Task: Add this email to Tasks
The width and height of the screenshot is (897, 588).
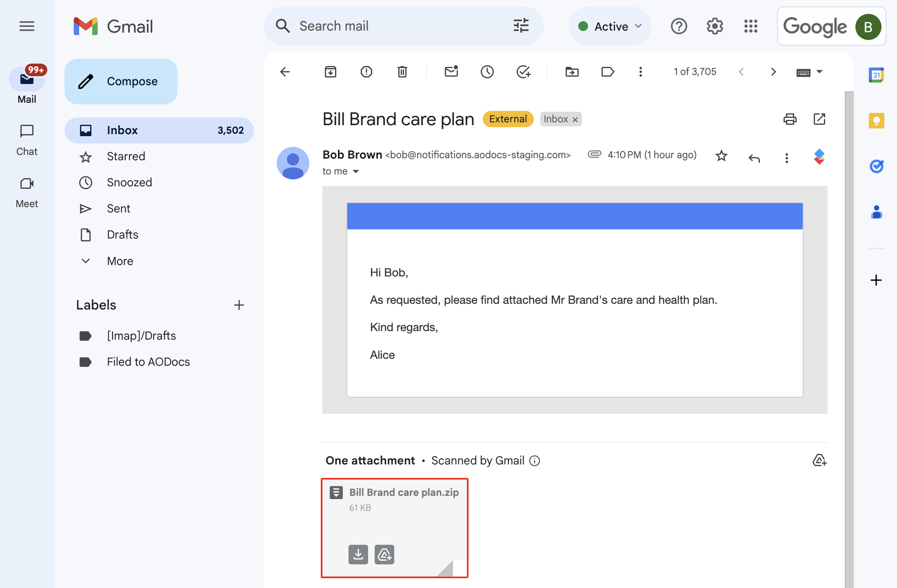Action: (523, 72)
